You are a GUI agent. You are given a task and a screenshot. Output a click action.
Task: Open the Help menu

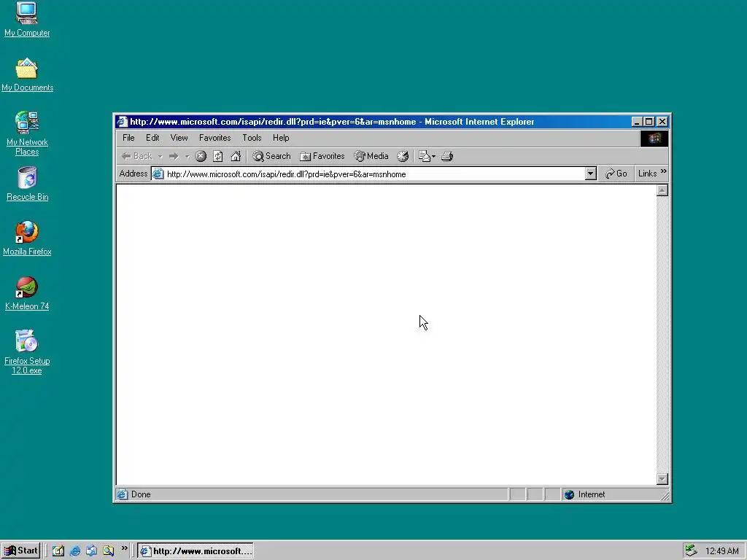click(281, 138)
